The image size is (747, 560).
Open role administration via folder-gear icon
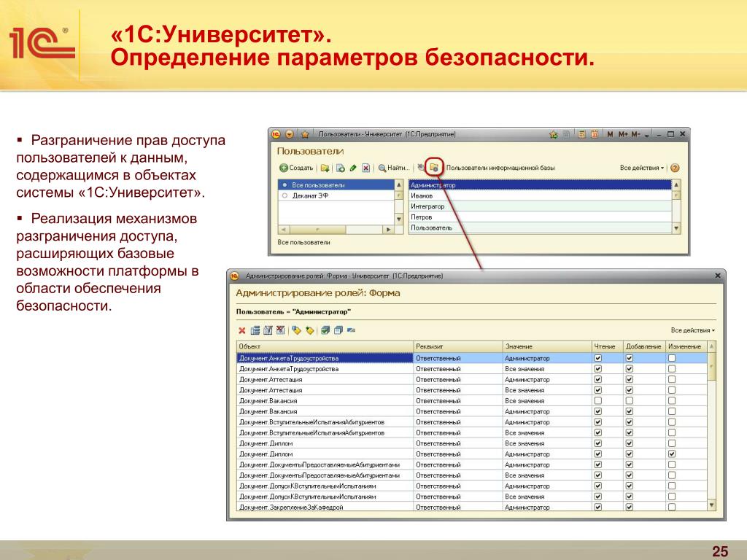[434, 167]
